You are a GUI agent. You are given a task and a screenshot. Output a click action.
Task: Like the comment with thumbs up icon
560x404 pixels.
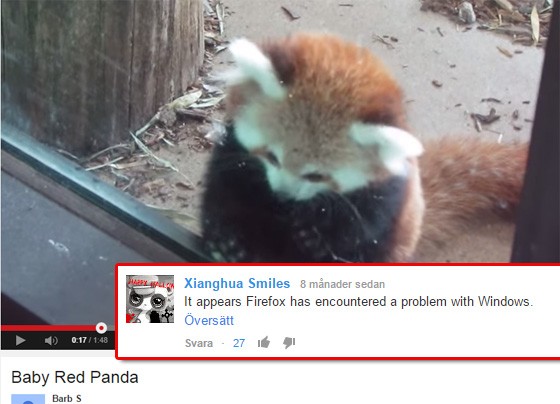pos(264,343)
